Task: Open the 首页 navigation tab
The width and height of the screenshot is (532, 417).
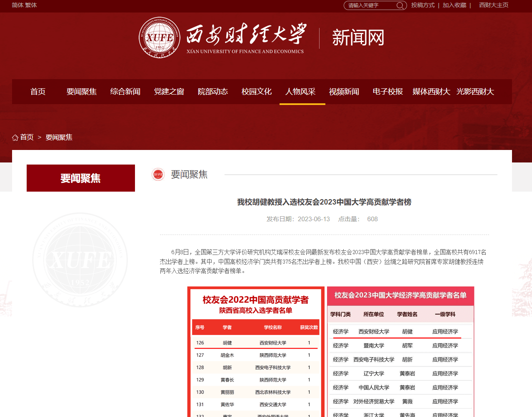Action: click(38, 92)
